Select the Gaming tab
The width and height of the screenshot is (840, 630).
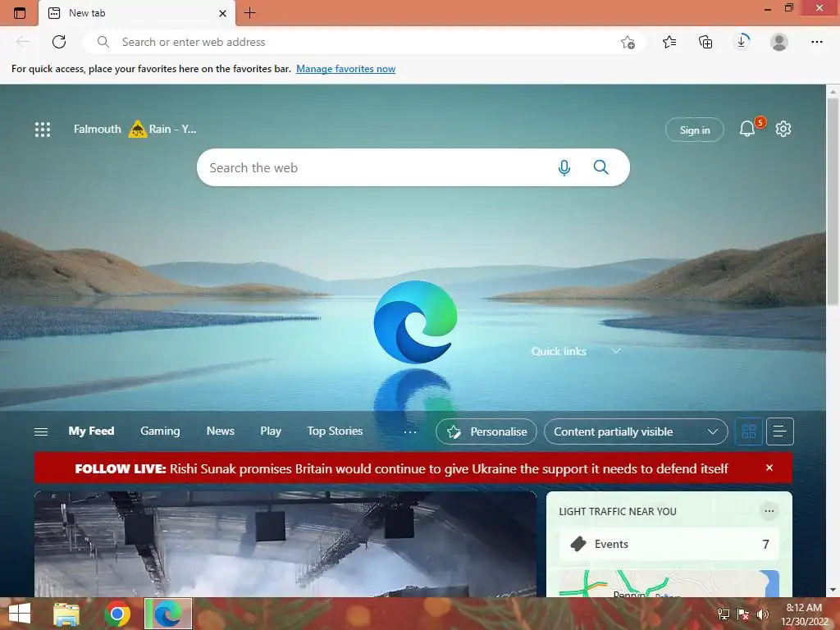click(160, 431)
